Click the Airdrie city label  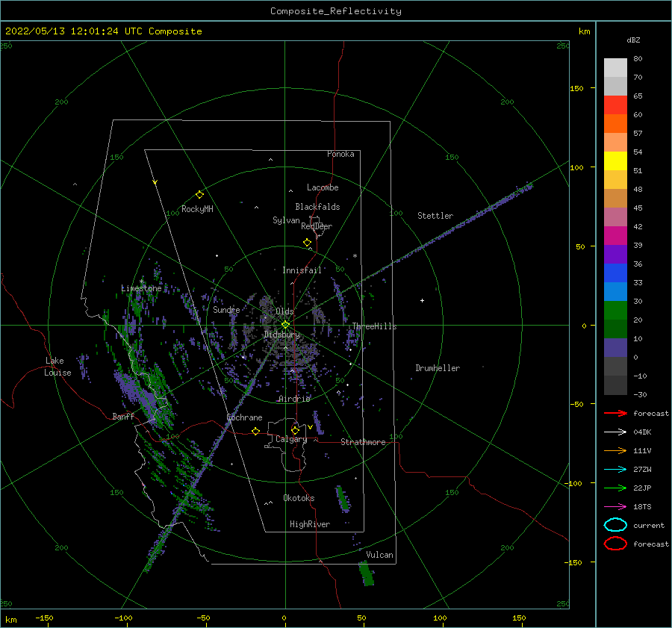[x=294, y=399]
